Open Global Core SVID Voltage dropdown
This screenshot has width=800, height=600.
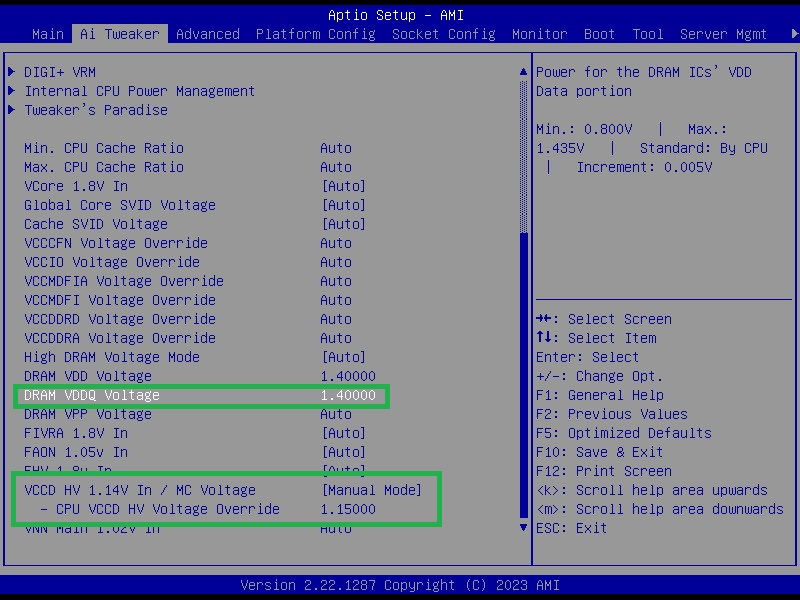point(343,205)
